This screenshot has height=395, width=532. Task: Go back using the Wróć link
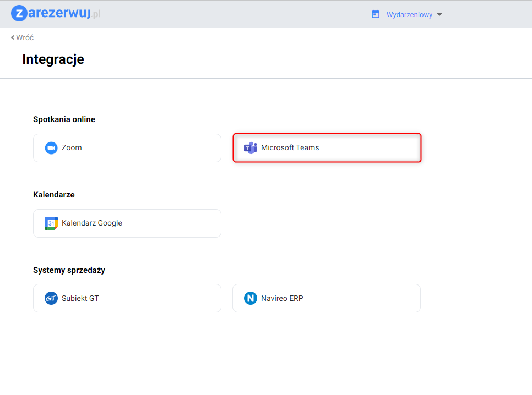(x=25, y=37)
